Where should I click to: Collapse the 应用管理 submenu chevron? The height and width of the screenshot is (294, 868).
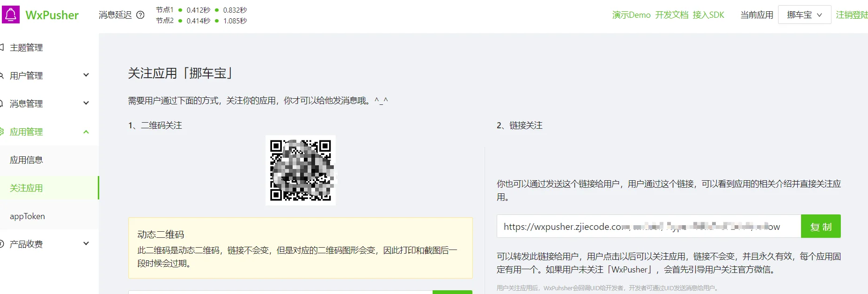click(86, 132)
